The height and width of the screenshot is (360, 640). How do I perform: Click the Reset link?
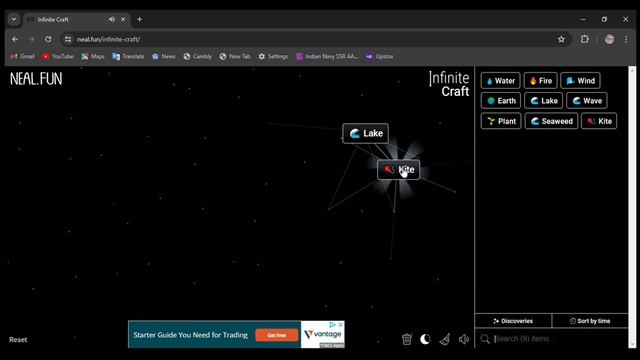[x=18, y=340]
